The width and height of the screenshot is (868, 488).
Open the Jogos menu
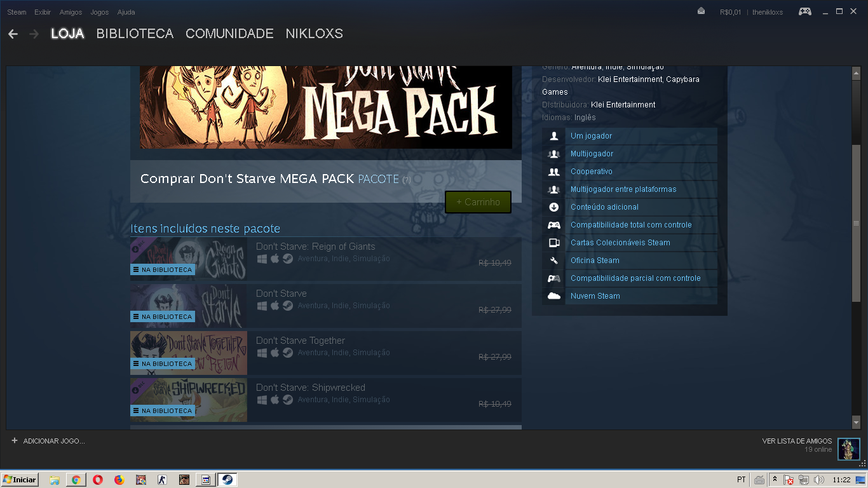tap(100, 12)
